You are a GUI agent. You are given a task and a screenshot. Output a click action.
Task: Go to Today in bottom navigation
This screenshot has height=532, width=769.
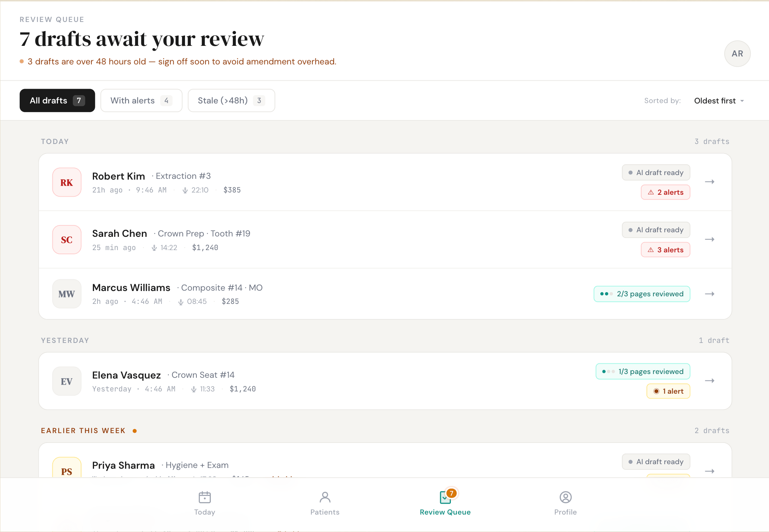pos(204,503)
